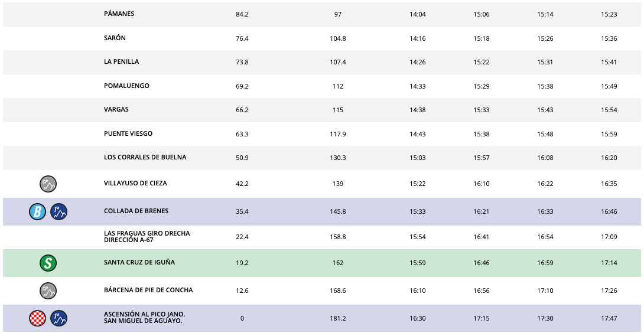Select the Vargas row label
This screenshot has height=333, width=644.
(x=116, y=110)
